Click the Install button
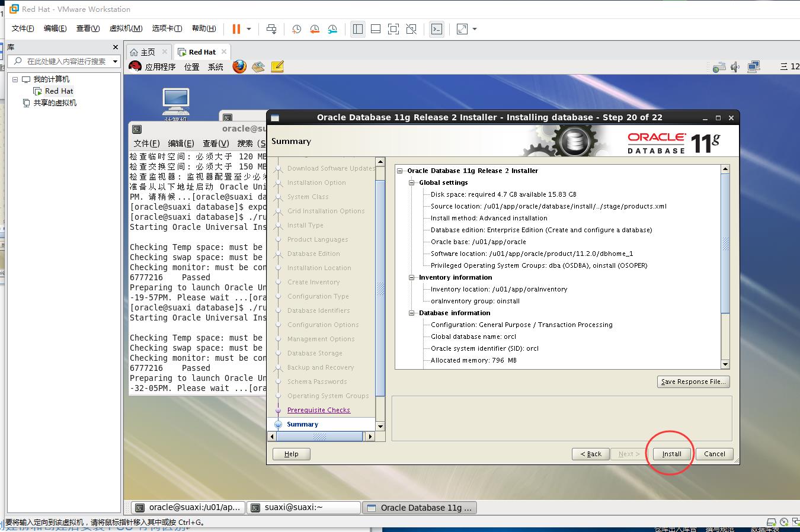Screen dimensions: 800x532 click(x=671, y=454)
